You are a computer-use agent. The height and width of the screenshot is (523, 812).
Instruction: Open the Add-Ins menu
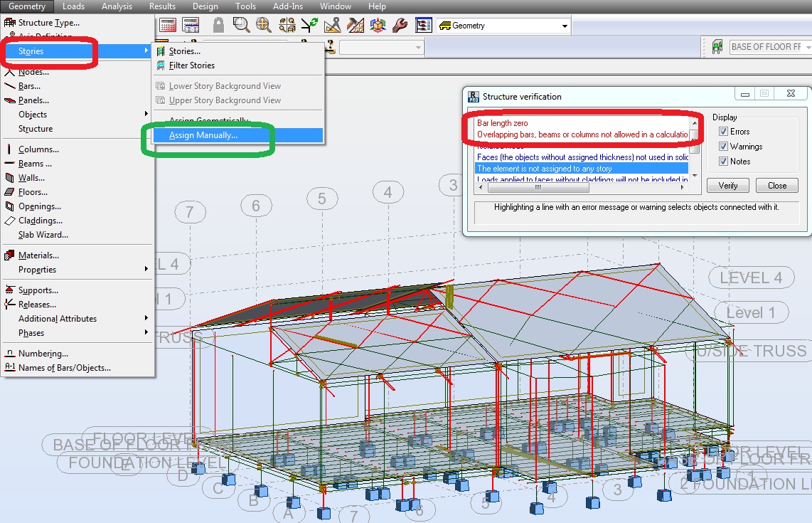288,6
